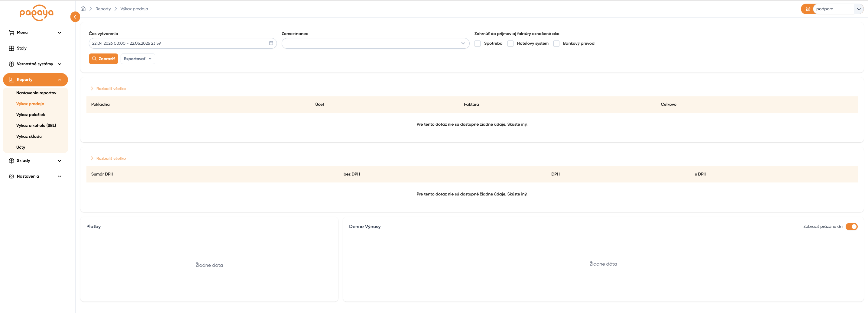Enable the Hotelový systém checkbox
Screen dimensions: 868x313
pos(510,44)
